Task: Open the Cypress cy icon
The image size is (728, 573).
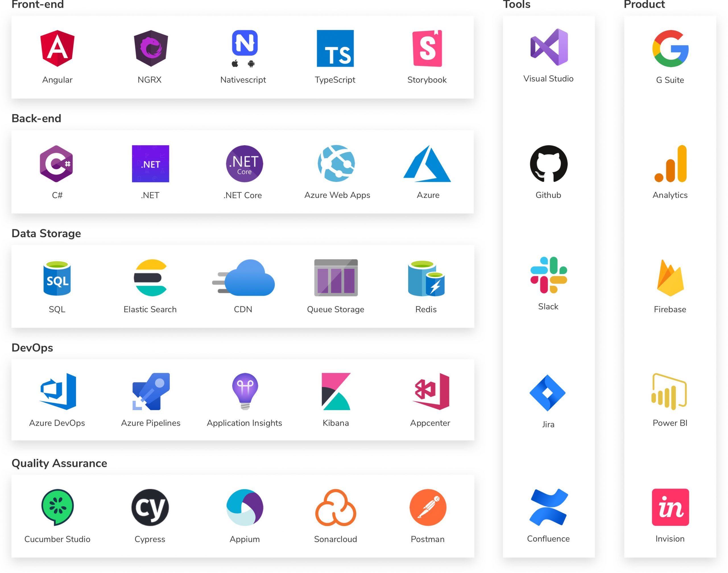Action: 150,507
